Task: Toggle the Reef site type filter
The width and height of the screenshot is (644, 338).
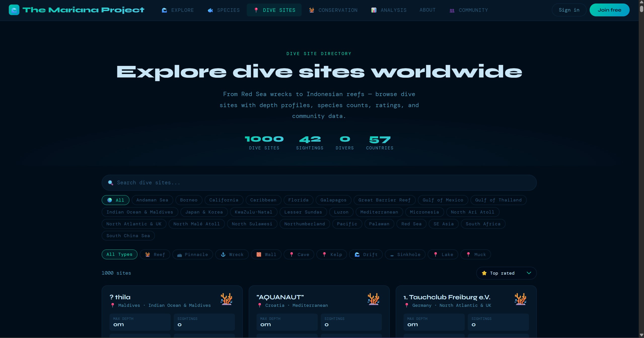Action: click(155, 255)
